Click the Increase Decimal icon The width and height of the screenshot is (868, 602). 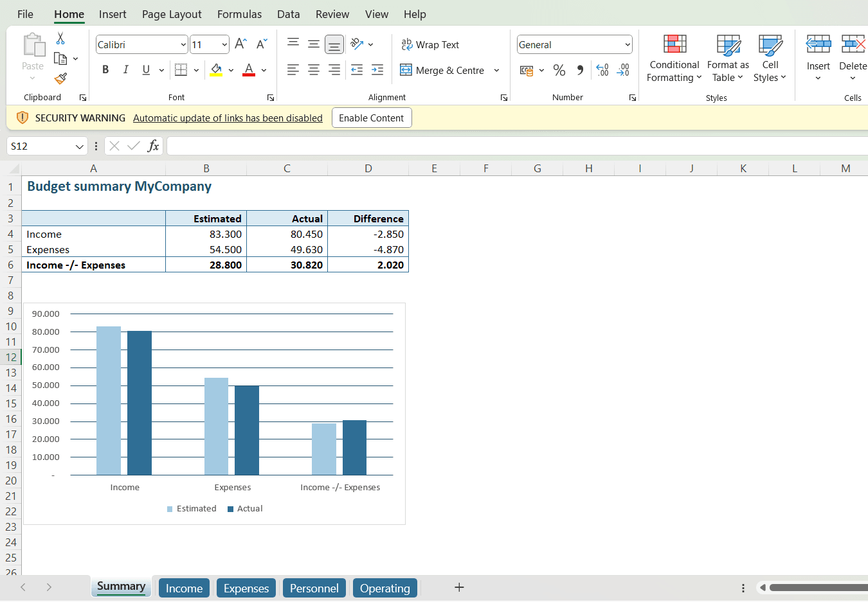[602, 70]
